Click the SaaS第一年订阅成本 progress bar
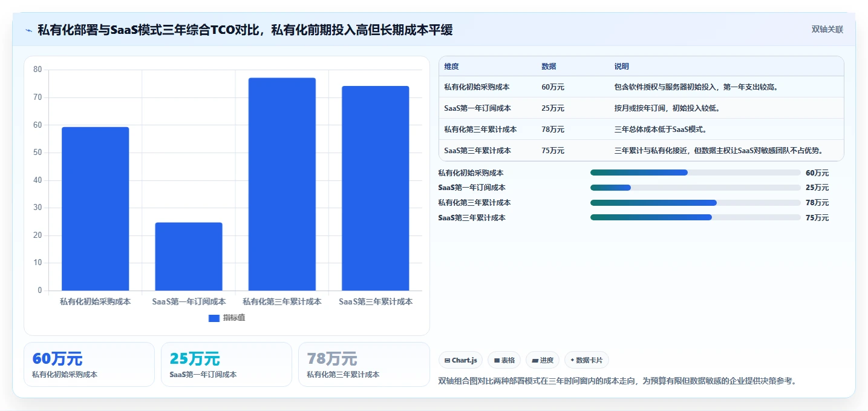 tap(696, 188)
